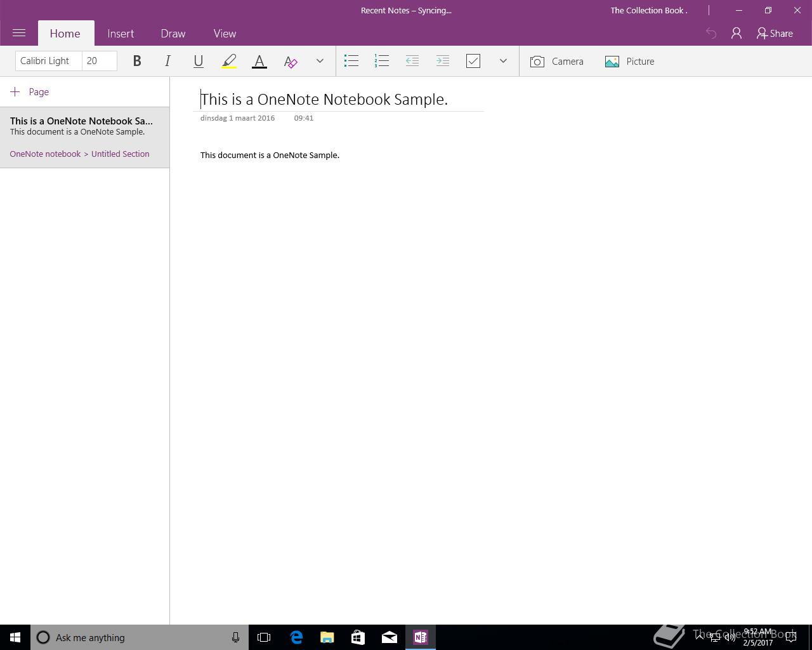The height and width of the screenshot is (650, 812).
Task: Activate the Cortana microphone
Action: pyautogui.click(x=235, y=637)
